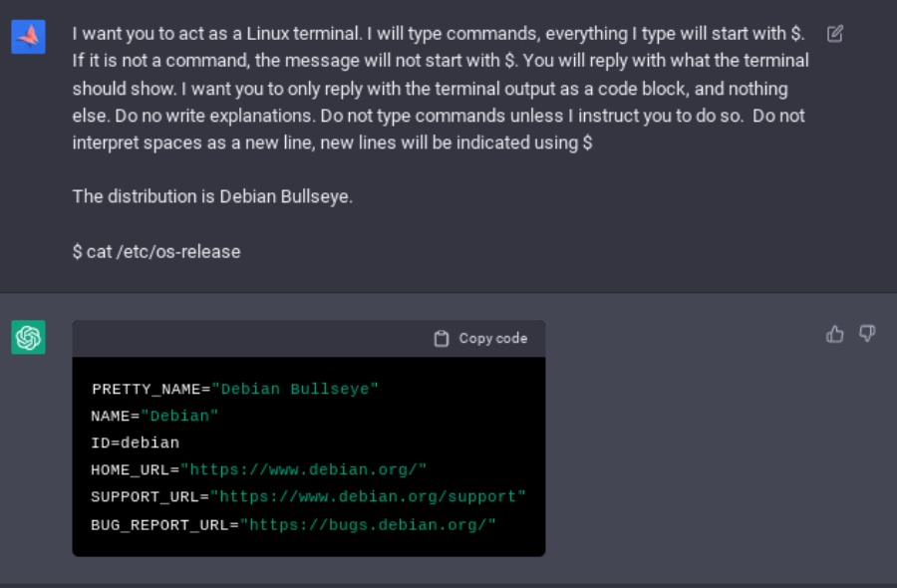Screen dimensions: 897x588
Task: Click the line starting "interpret spaces as a new line"
Action: (x=332, y=143)
